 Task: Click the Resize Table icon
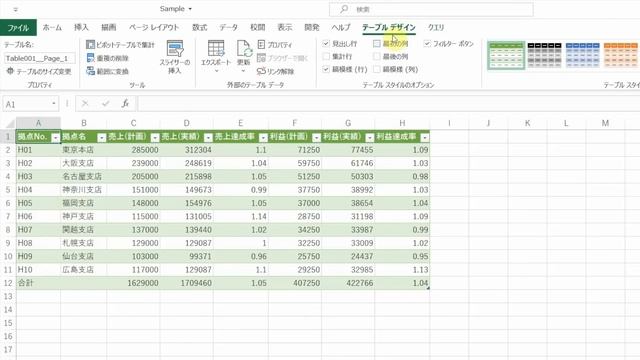[x=10, y=71]
